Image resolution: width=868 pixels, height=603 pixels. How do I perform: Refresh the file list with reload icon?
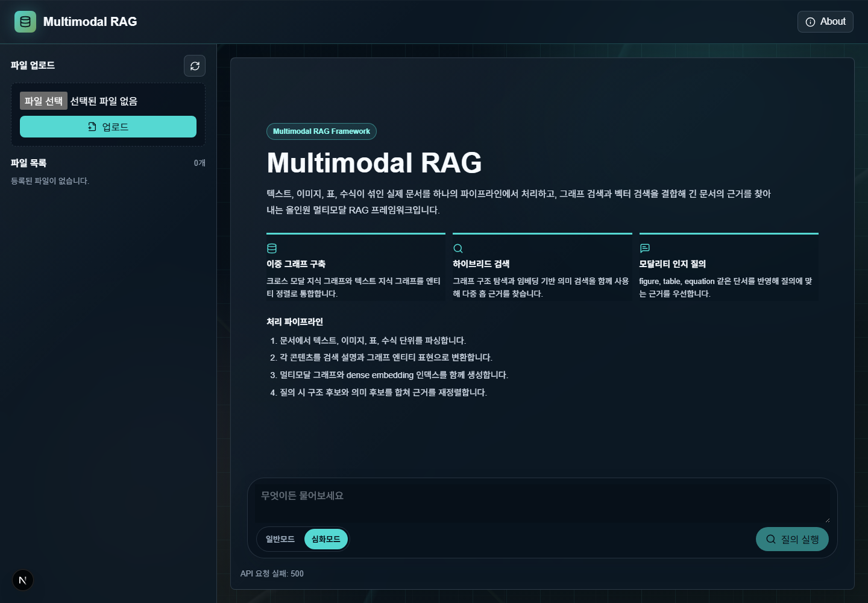click(x=195, y=66)
